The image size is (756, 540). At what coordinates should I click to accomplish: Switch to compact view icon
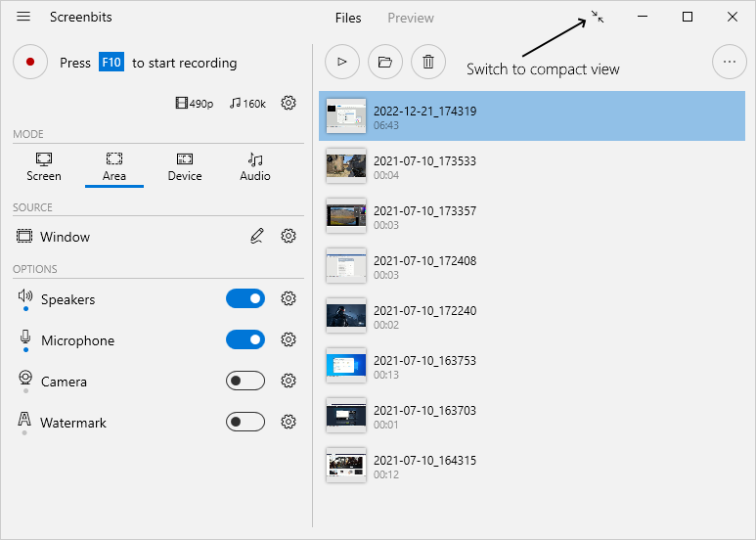[598, 17]
